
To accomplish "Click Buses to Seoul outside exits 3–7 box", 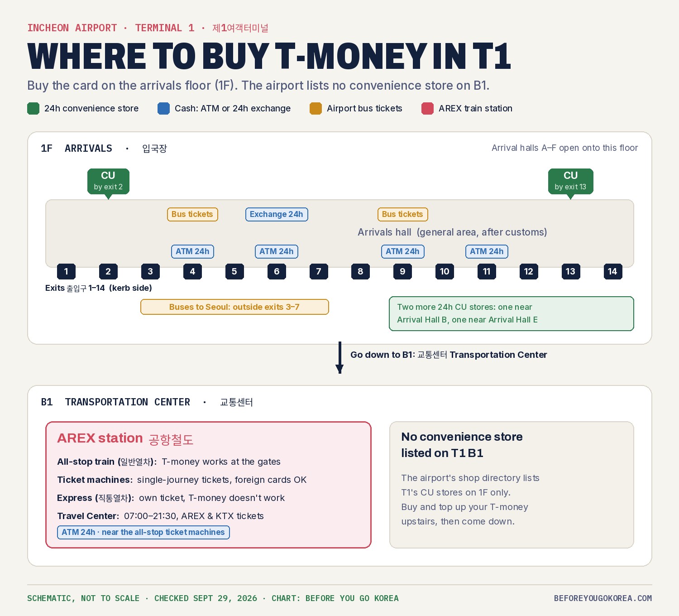I will coord(234,307).
